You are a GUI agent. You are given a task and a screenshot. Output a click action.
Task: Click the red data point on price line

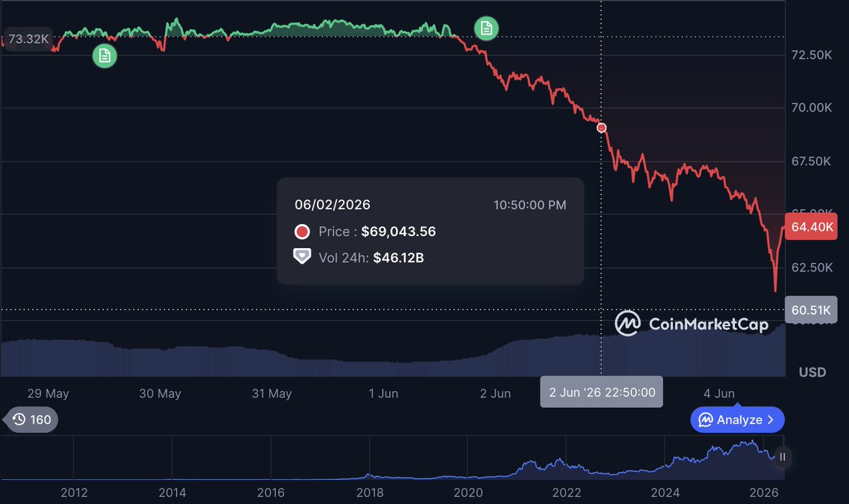(x=601, y=128)
